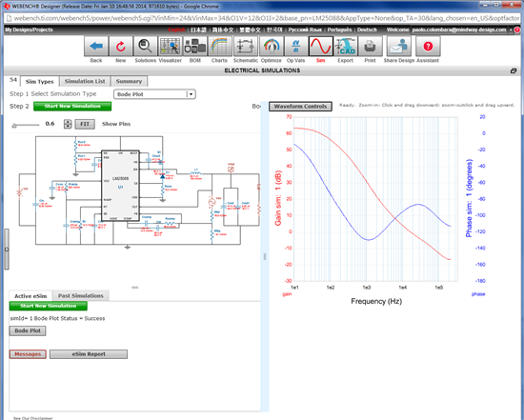Click the panel pop-out icon beside Electrical Simulations

514,70
